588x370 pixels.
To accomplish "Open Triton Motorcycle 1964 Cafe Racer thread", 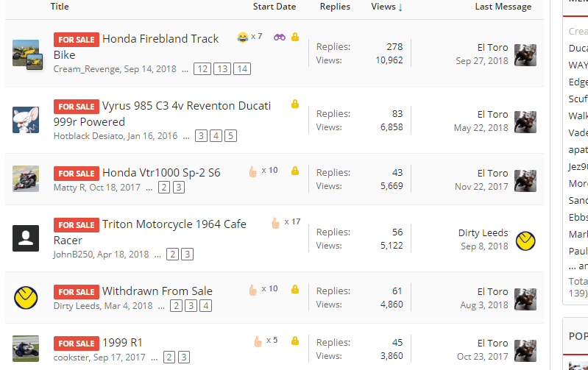I will coord(150,232).
